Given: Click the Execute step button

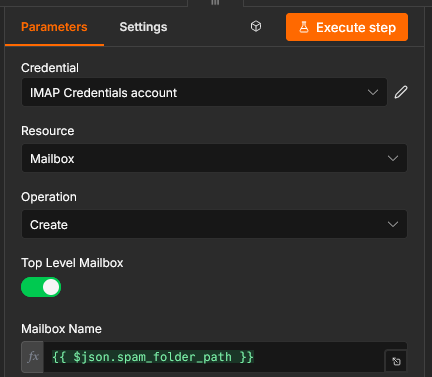Looking at the screenshot, I should (x=347, y=27).
